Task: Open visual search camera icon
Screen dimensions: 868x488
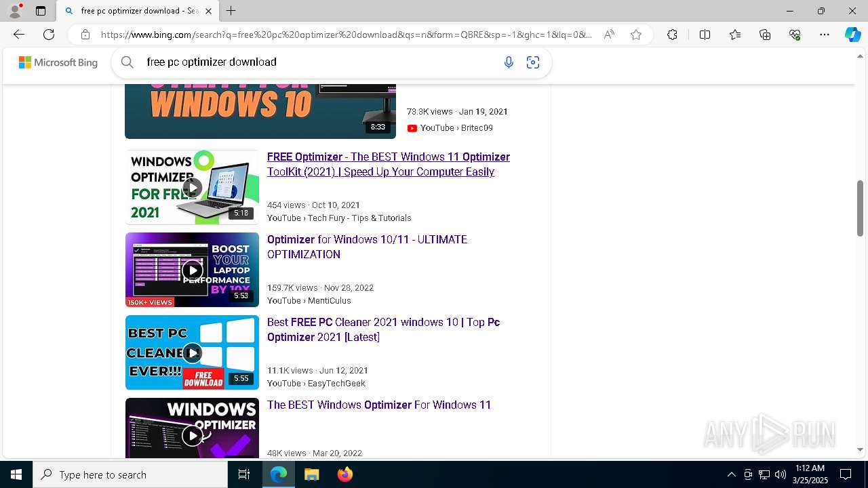Action: pyautogui.click(x=533, y=62)
